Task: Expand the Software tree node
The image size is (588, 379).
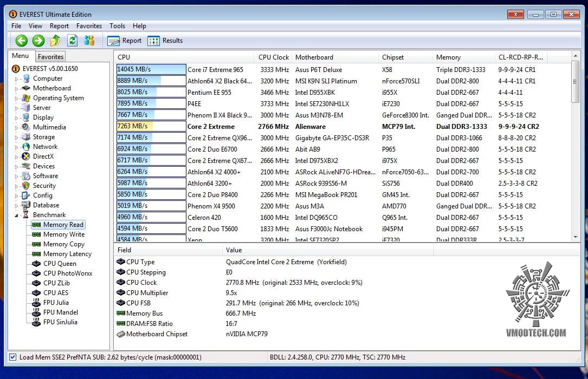Action: (16, 176)
